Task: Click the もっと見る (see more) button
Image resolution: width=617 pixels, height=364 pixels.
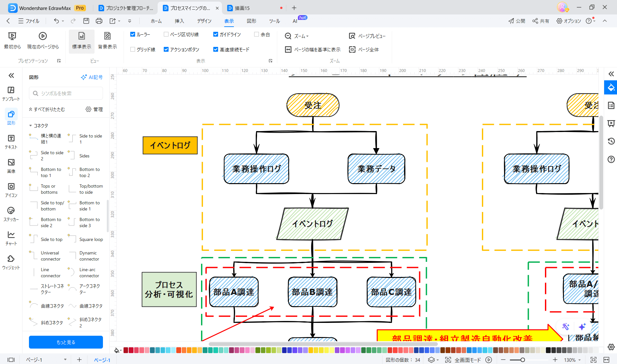Action: (66, 342)
